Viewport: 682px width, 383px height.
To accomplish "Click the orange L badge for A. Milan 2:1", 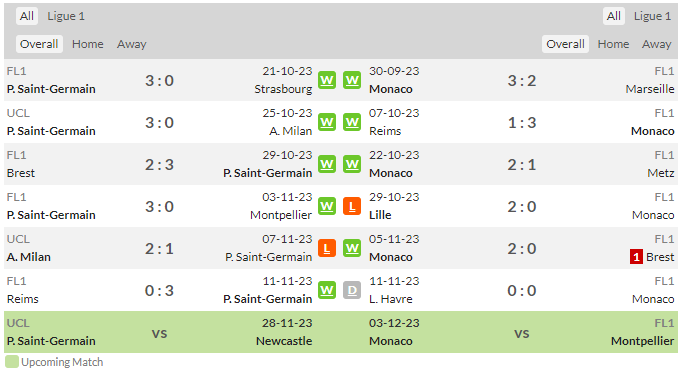I will [x=327, y=248].
